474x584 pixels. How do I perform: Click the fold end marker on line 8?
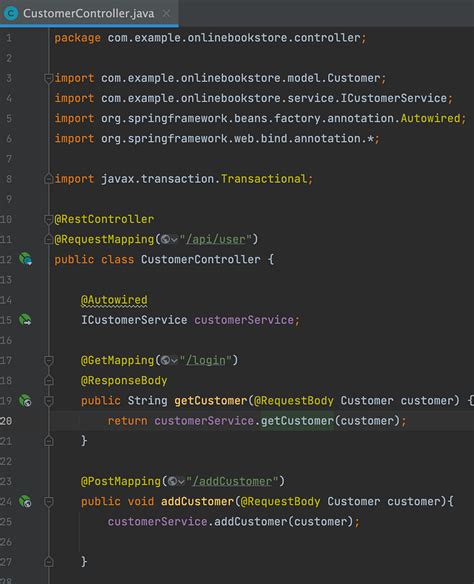tap(48, 179)
